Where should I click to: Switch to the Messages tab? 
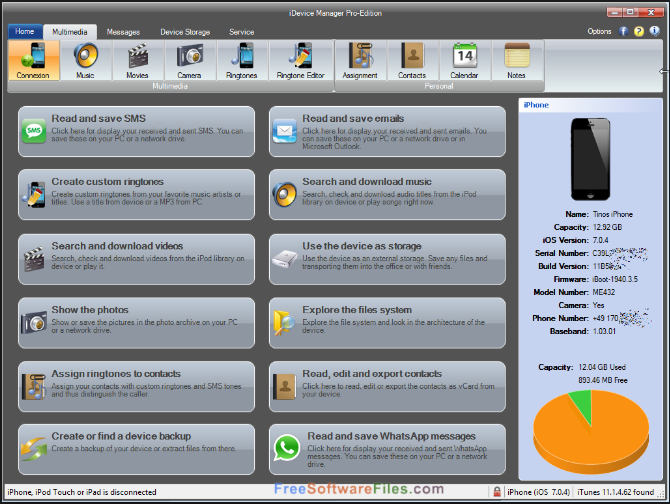(x=123, y=32)
